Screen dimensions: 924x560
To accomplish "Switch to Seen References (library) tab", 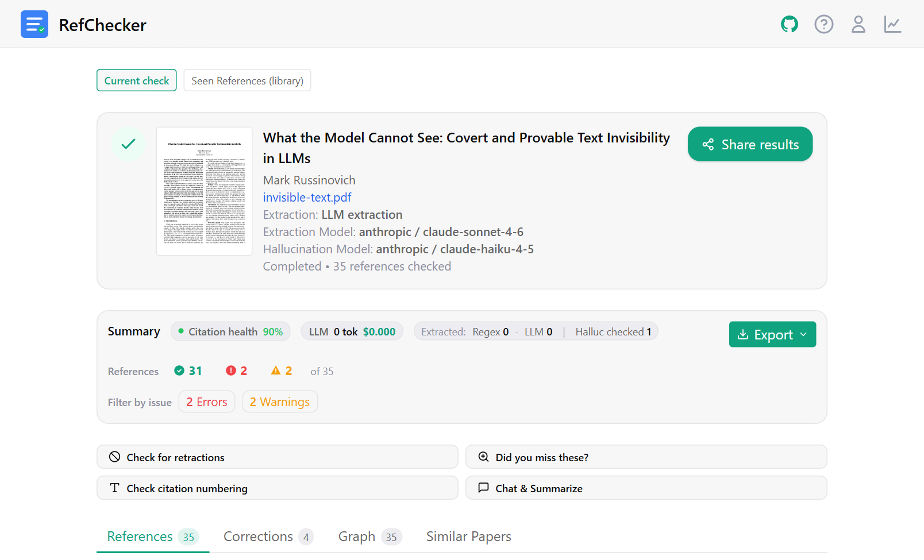I will point(248,80).
